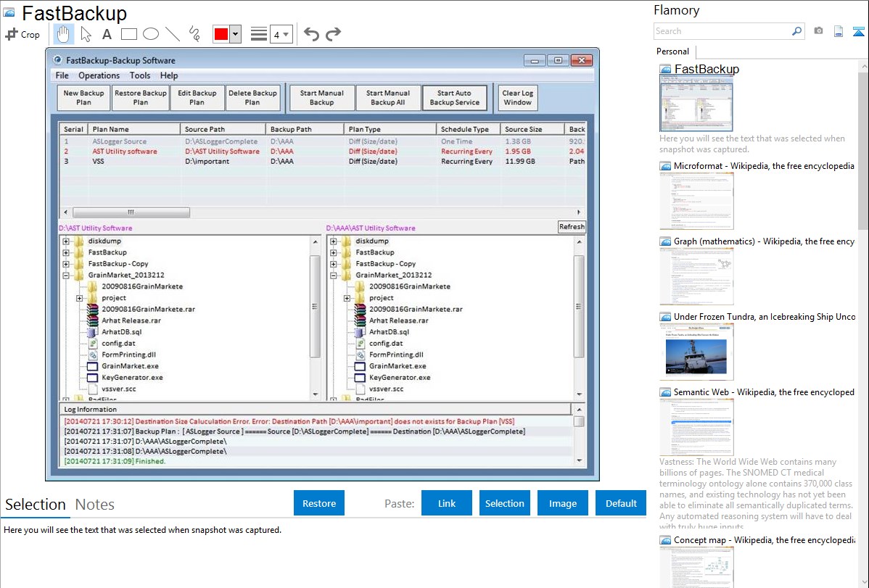Screen dimensions: 869x588
Task: Click the search magnifier icon
Action: (x=796, y=31)
